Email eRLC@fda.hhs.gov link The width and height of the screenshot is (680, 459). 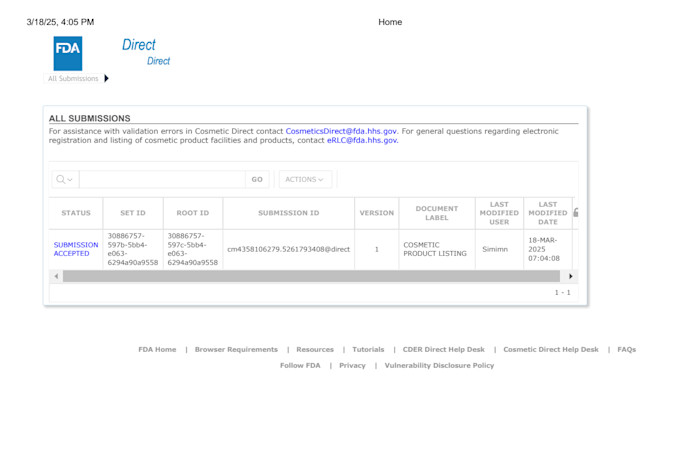pyautogui.click(x=362, y=140)
